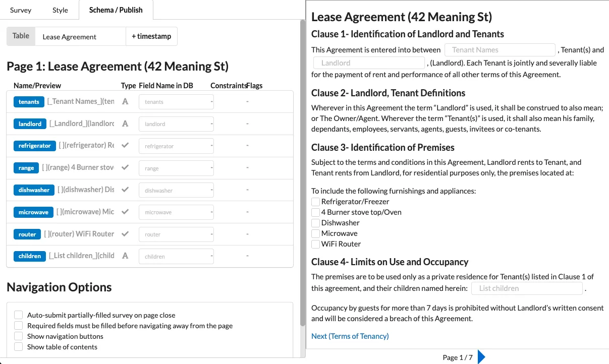Viewport: 609px width, 364px height.
Task: Click the text type icon for tenants
Action: (x=125, y=101)
